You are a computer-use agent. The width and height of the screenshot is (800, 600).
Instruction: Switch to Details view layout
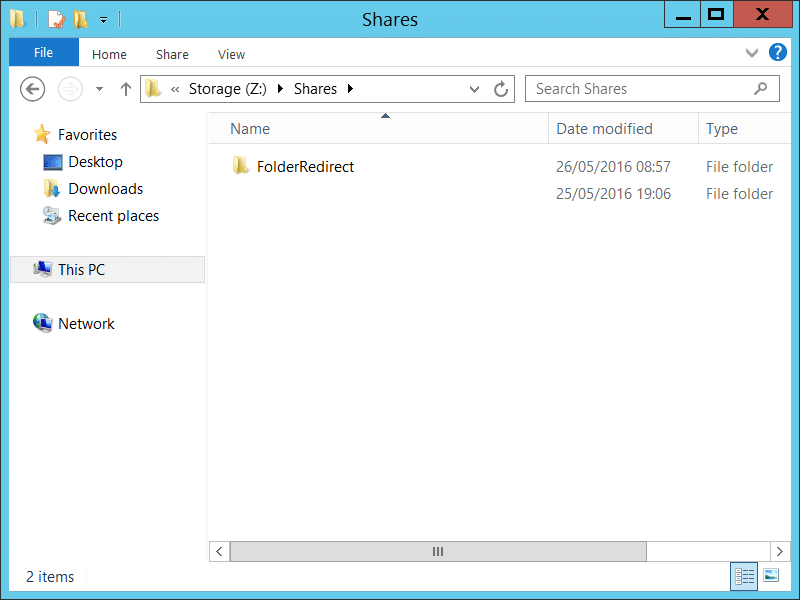[x=744, y=577]
